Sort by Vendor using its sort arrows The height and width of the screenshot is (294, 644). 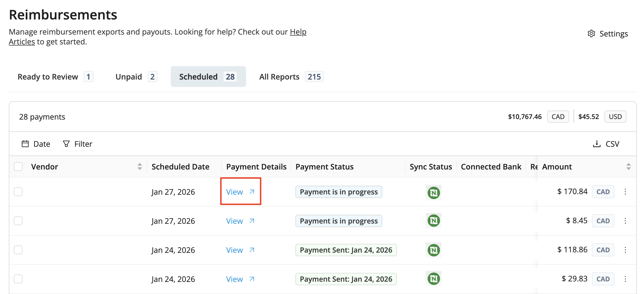coord(140,166)
